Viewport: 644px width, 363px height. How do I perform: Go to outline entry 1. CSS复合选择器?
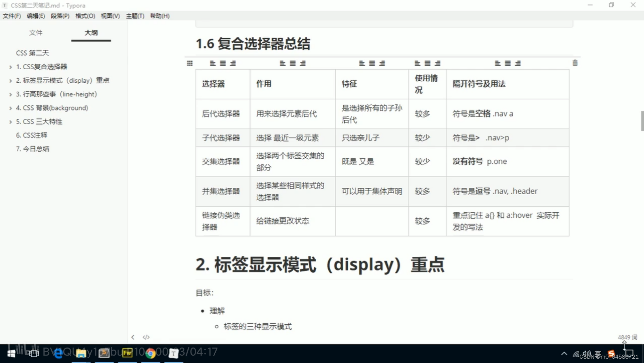42,67
